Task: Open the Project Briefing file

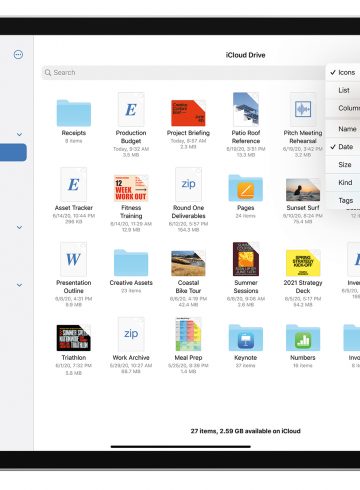Action: click(188, 113)
